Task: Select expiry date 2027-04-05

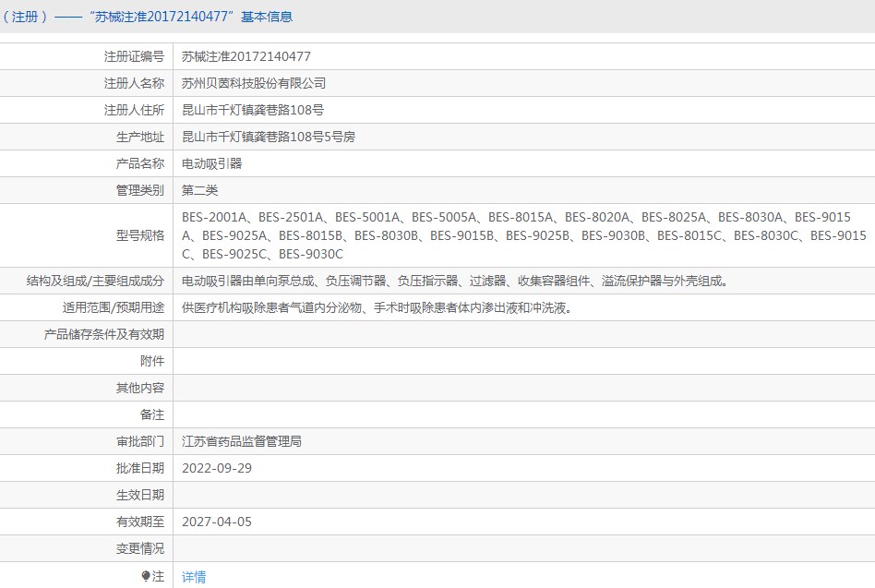Action: point(217,522)
